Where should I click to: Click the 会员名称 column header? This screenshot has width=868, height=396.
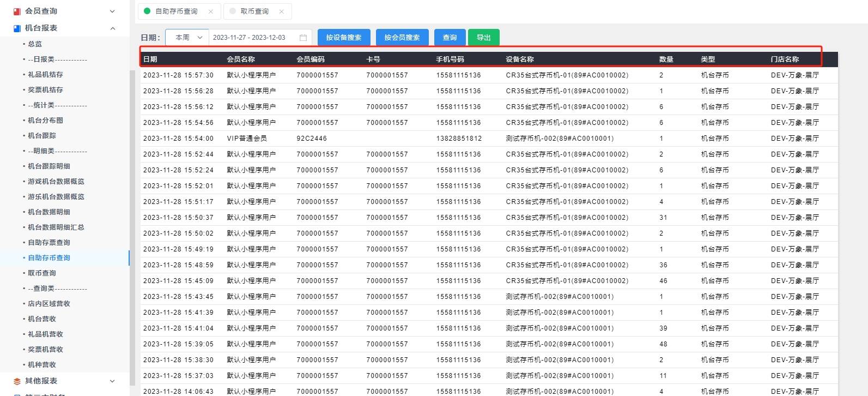(x=241, y=59)
